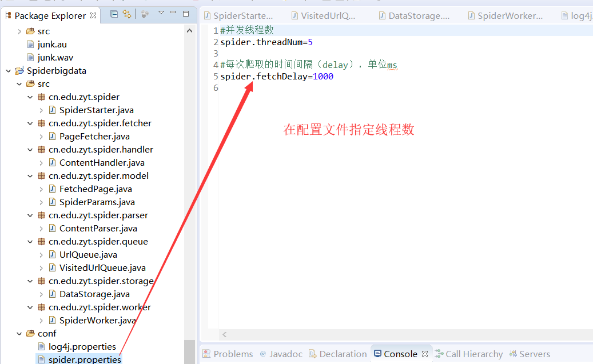This screenshot has height=364, width=593.
Task: Click cn.edu.zyt.spider.parser package icon
Action: tap(42, 215)
